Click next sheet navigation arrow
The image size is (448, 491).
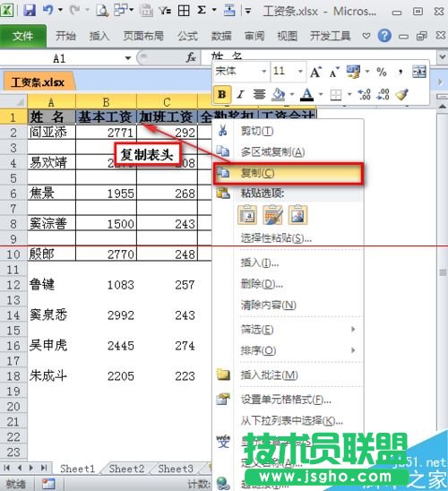[31, 468]
